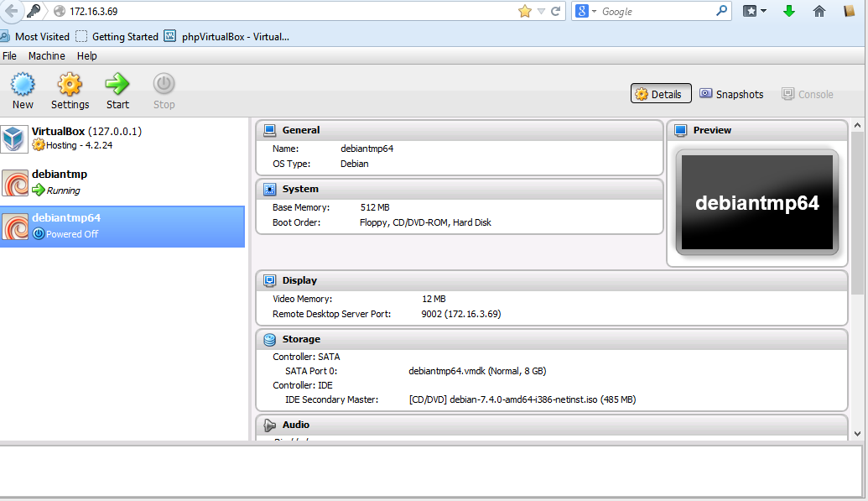Open the Machine menu
Screen dimensions: 868x501
(46, 56)
